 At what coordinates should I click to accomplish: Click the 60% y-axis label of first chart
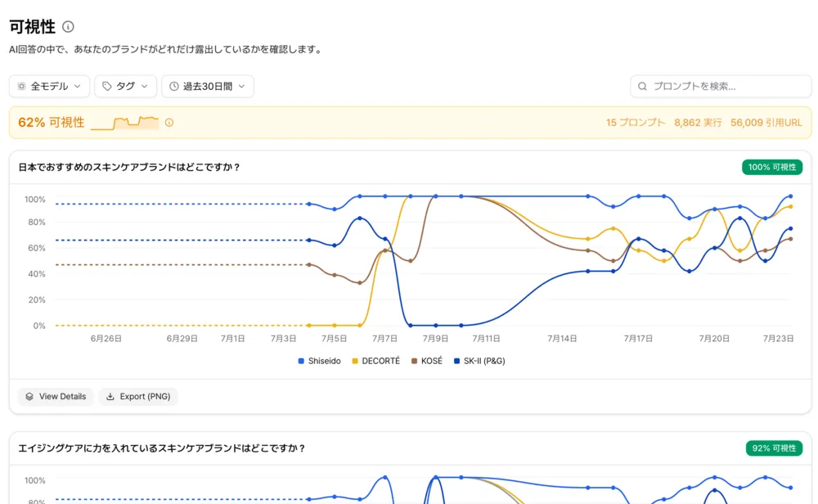pos(37,248)
